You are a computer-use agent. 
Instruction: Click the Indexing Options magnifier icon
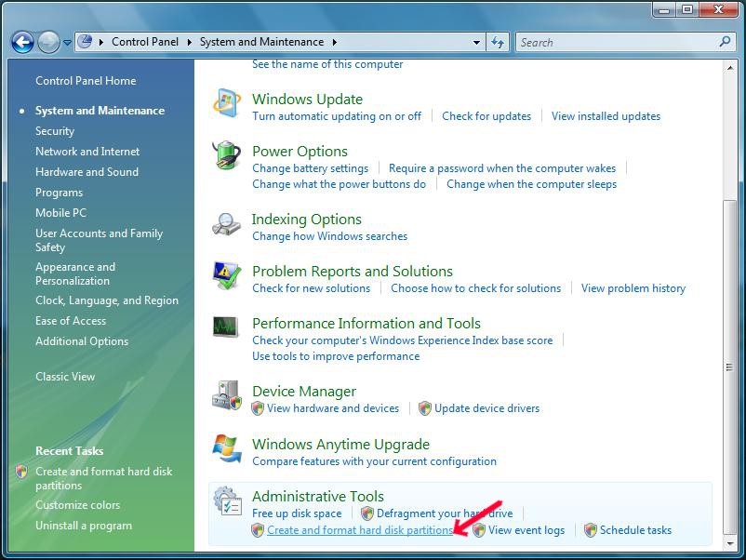point(226,223)
